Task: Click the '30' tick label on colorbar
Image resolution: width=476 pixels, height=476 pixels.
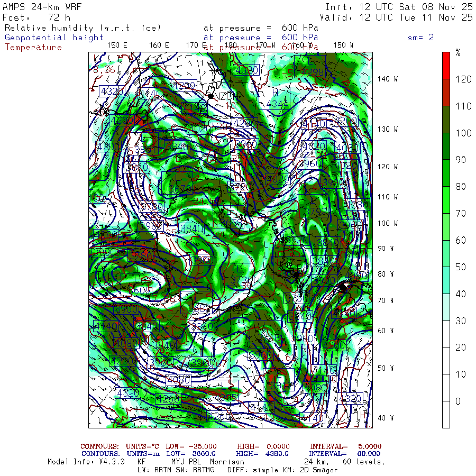Action: click(461, 321)
